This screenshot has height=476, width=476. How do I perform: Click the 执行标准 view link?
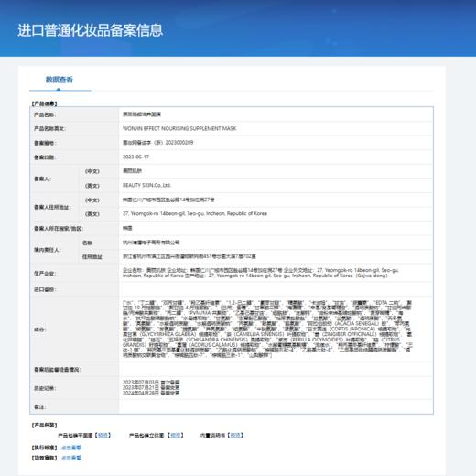pos(71,448)
